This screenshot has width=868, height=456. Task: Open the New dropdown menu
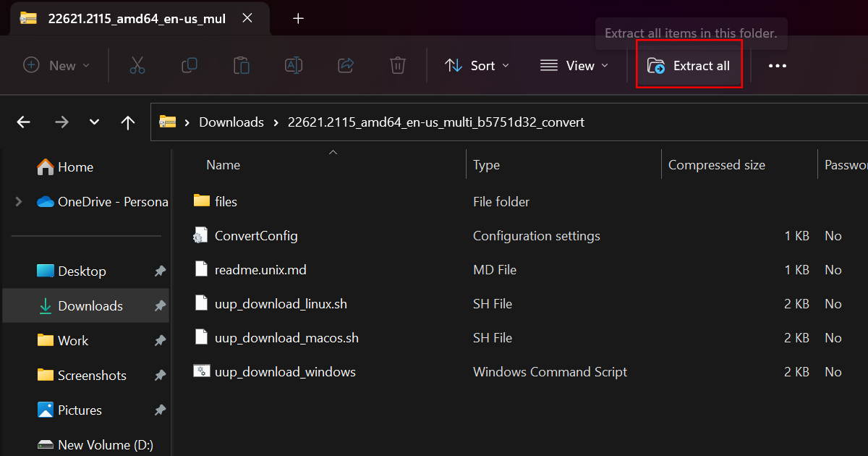[x=56, y=66]
